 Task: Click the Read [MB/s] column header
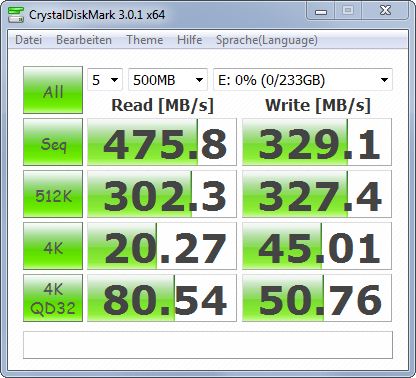tap(162, 106)
